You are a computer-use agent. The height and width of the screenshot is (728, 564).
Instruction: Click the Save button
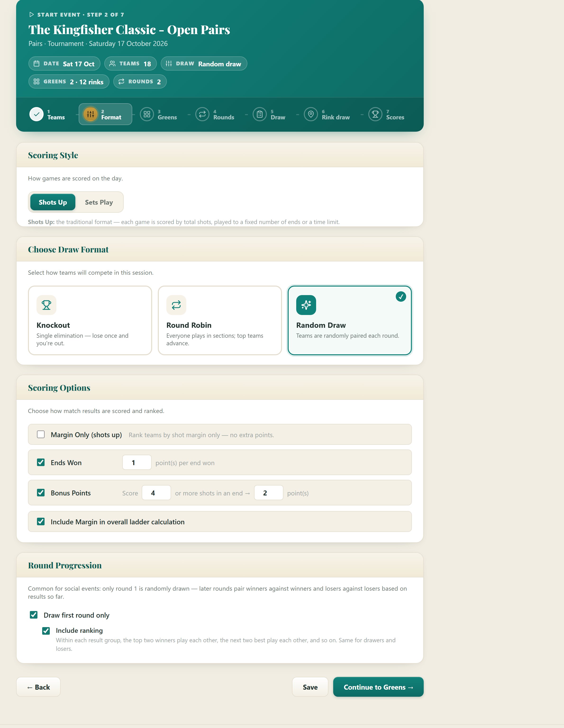pos(310,687)
